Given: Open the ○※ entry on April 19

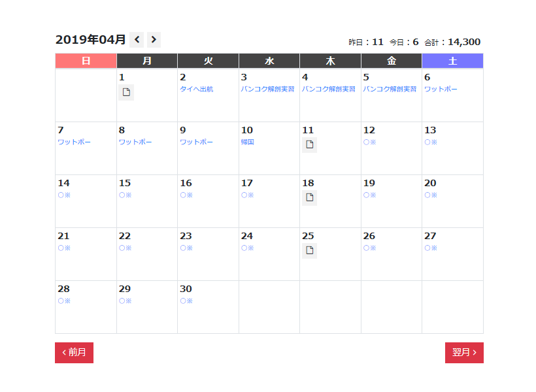Looking at the screenshot, I should pyautogui.click(x=369, y=195).
